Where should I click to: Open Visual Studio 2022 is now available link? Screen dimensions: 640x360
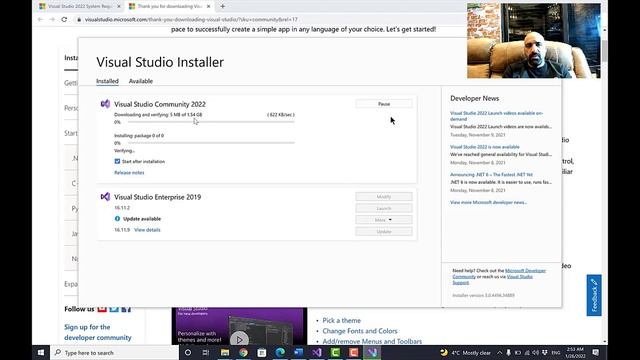(485, 147)
